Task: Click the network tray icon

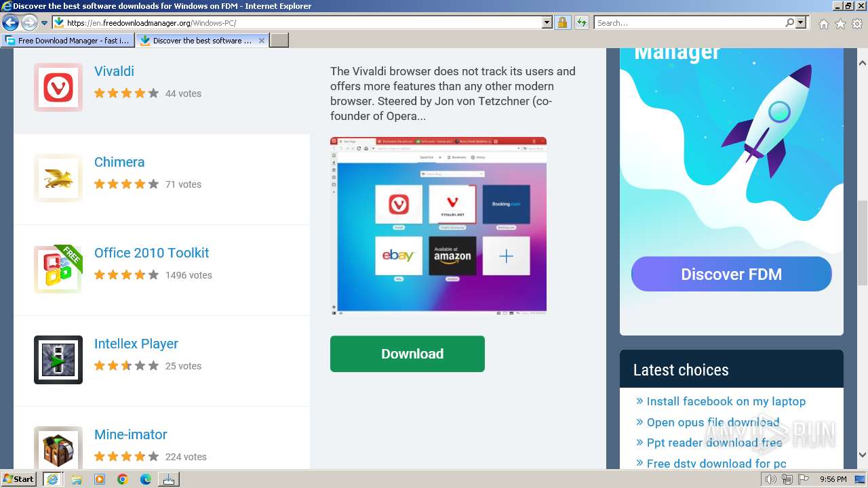Action: pos(787,479)
